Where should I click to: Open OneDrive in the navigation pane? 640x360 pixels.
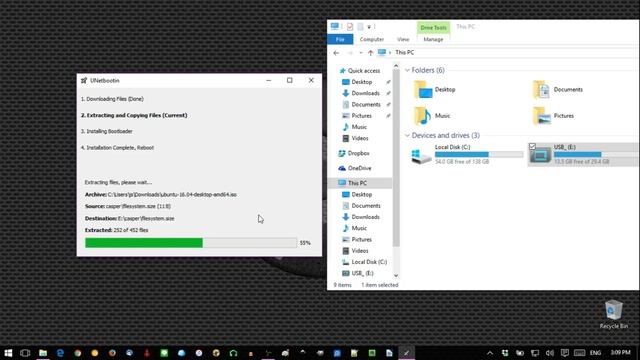(x=354, y=168)
